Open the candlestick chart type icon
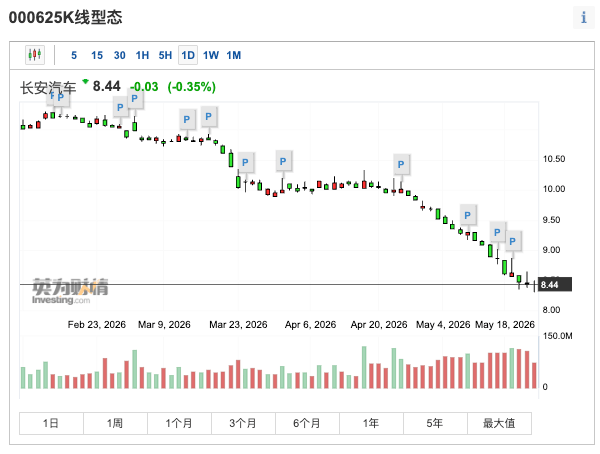This screenshot has height=454, width=600. click(35, 55)
